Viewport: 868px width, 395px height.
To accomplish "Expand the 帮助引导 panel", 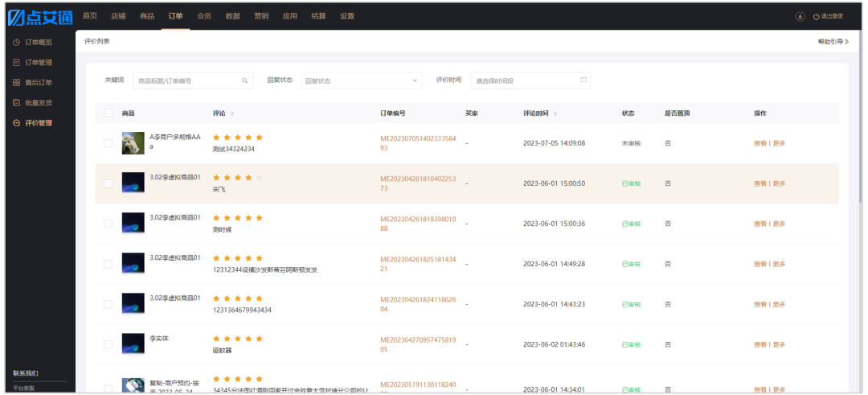I will (833, 42).
